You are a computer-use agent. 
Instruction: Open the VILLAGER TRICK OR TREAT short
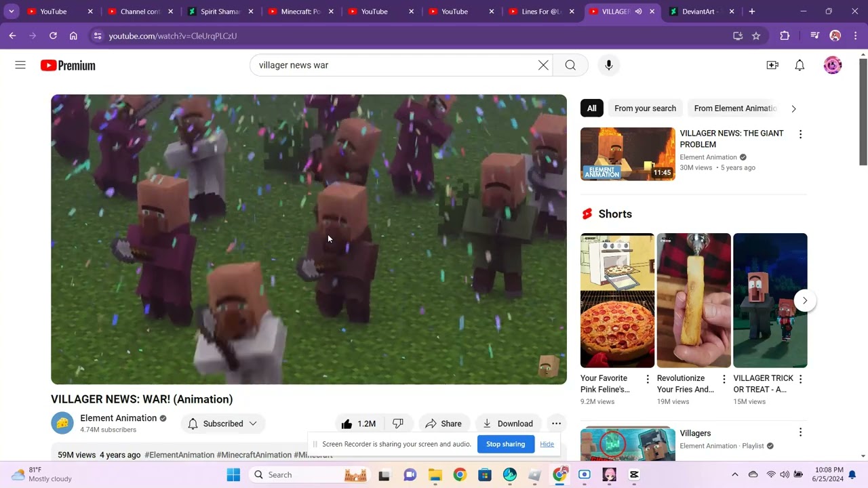coord(770,300)
